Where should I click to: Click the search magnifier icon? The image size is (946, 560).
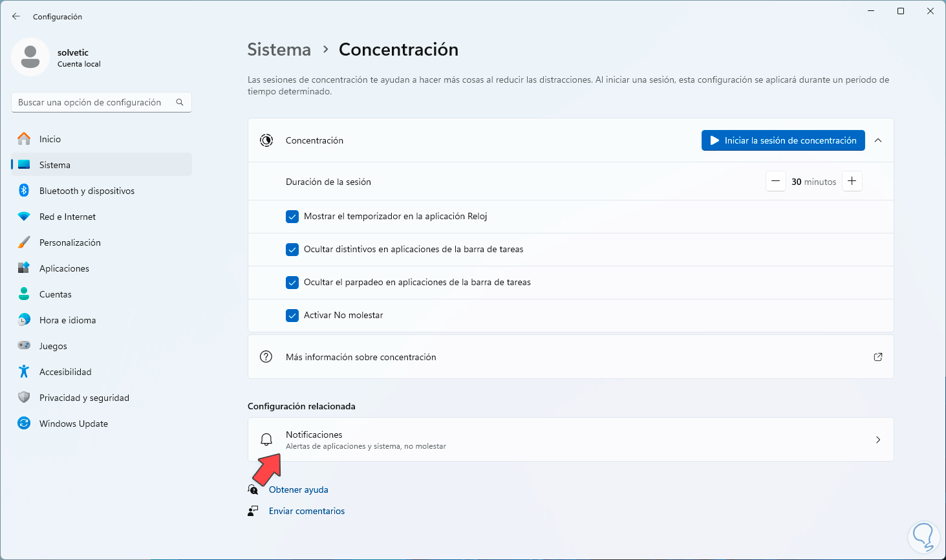pyautogui.click(x=180, y=102)
